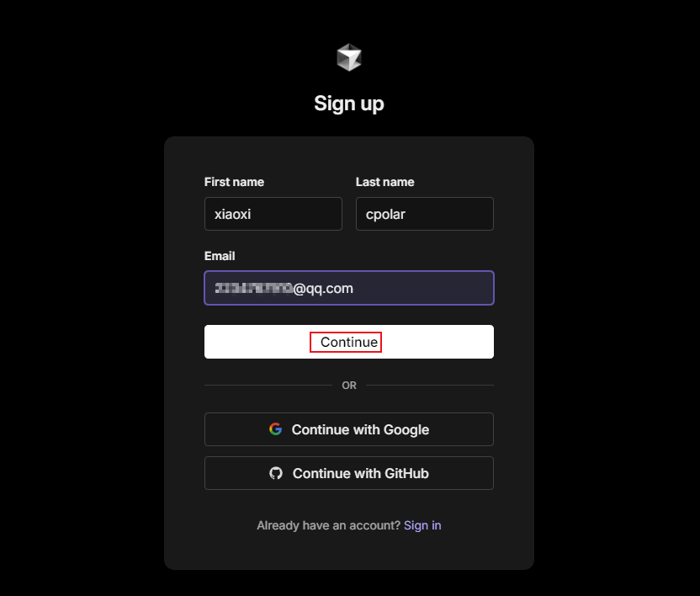
Task: Focus the First name input field
Action: click(x=273, y=214)
